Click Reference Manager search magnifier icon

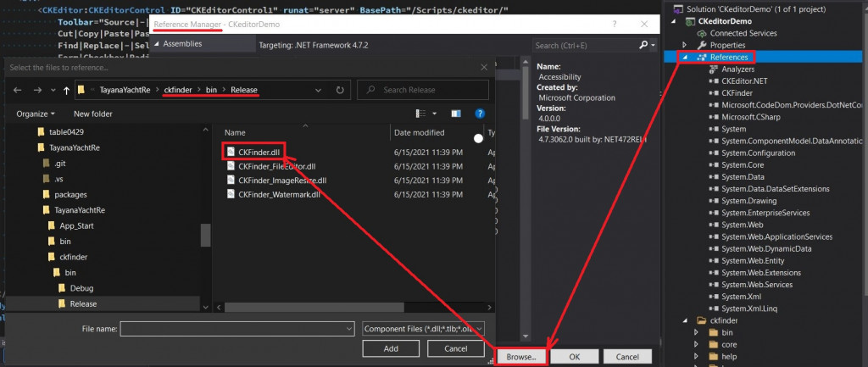pos(643,46)
